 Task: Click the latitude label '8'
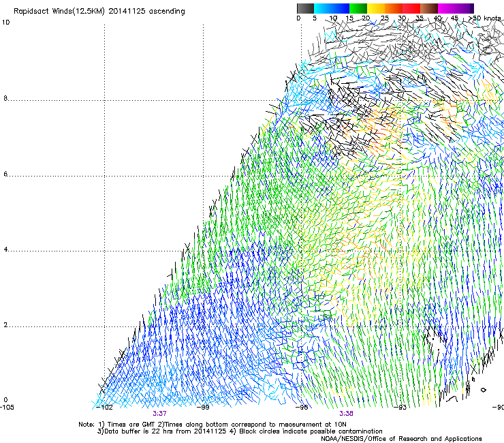point(5,98)
